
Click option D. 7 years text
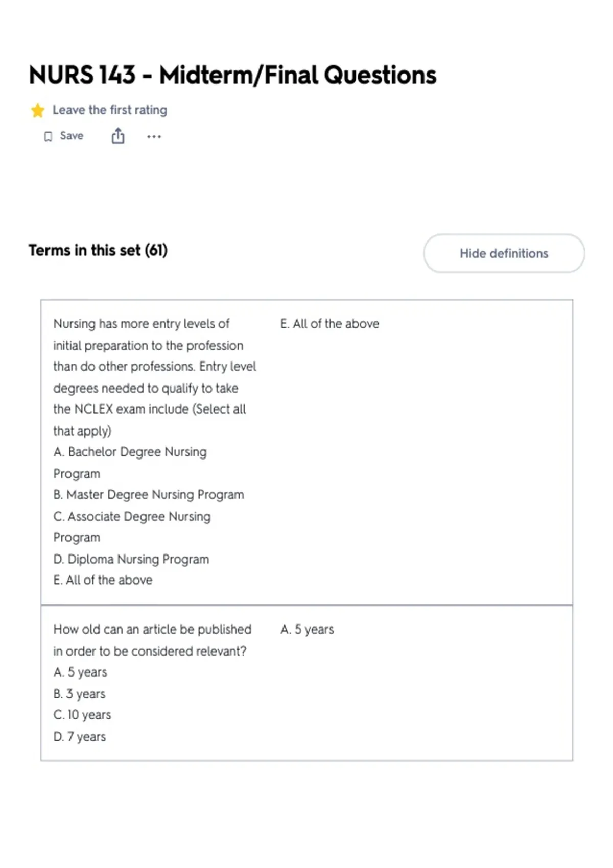tap(80, 737)
